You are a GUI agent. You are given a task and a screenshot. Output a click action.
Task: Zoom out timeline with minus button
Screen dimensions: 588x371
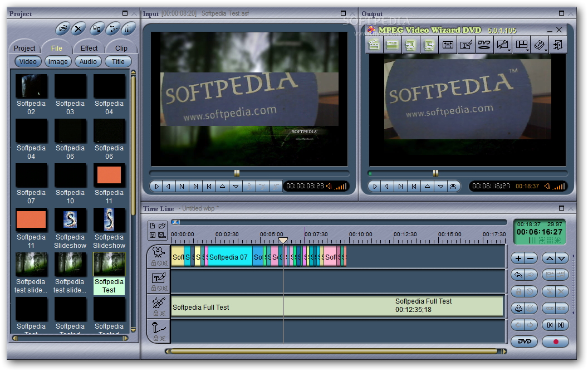tap(530, 258)
